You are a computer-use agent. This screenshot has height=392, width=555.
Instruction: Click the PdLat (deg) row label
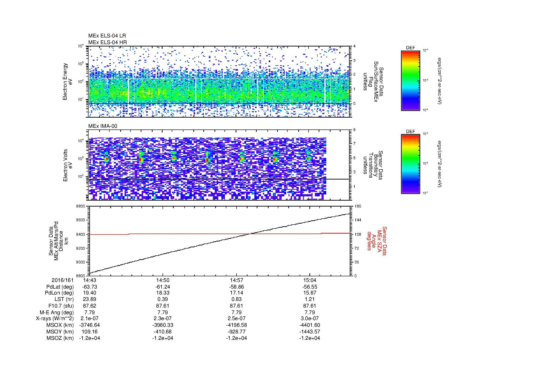coord(60,287)
